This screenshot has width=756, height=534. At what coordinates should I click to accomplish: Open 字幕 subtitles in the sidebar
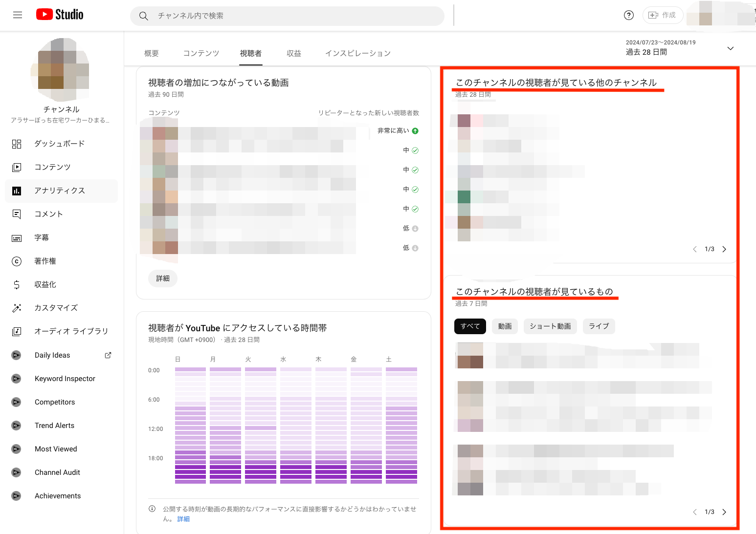61,237
